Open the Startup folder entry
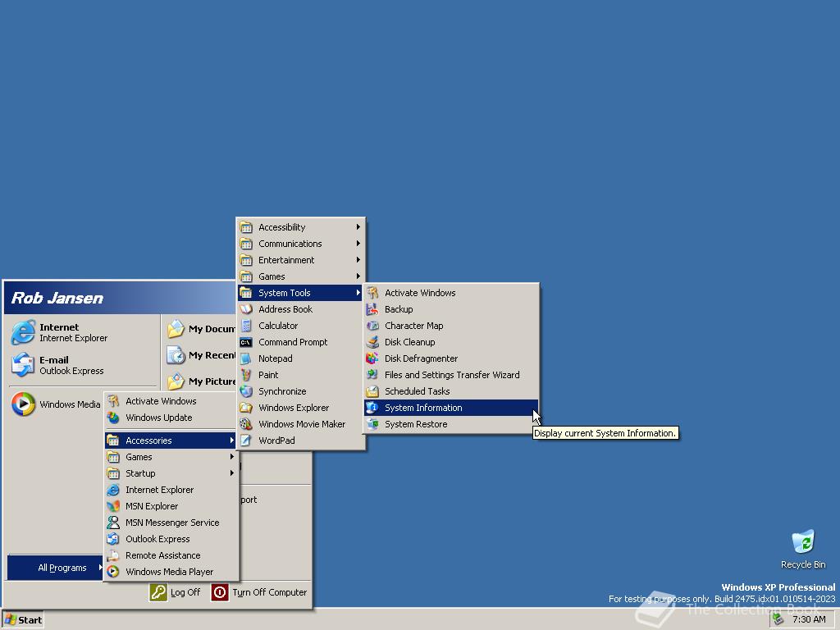This screenshot has height=630, width=840. click(x=171, y=473)
